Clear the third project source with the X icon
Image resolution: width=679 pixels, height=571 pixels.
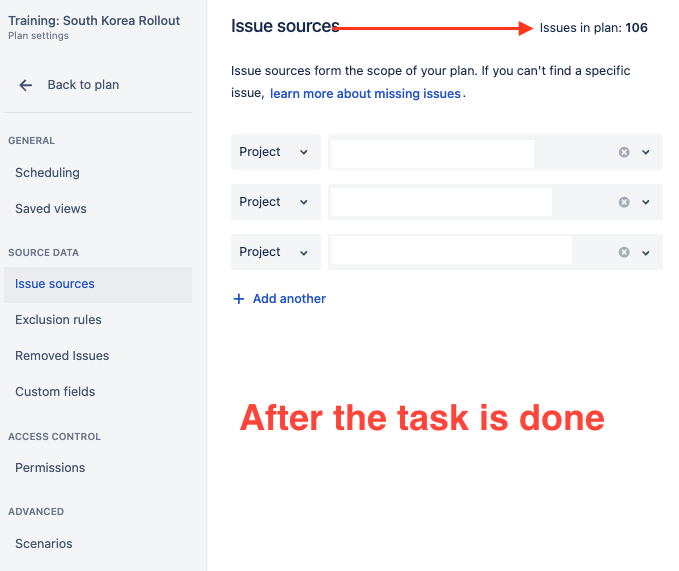[624, 252]
